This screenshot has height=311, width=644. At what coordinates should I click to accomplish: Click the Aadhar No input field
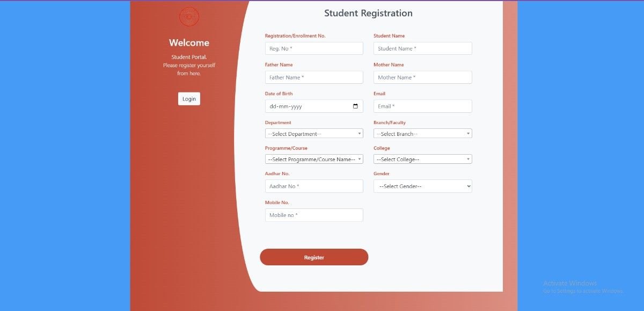pos(314,186)
